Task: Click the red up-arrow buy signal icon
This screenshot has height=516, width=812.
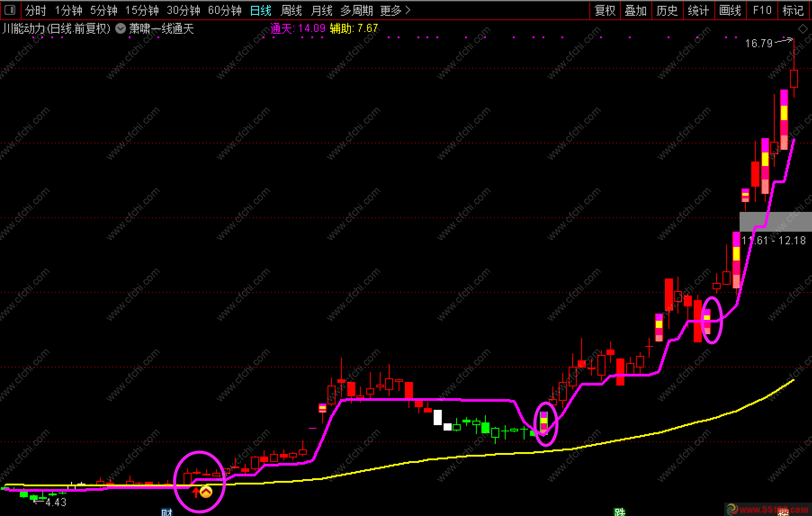Action: pyautogui.click(x=196, y=493)
